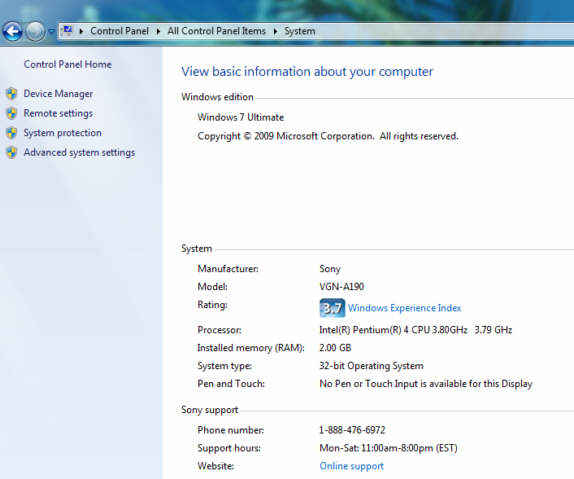
Task: Click the Copyright 2009 Microsoft Corporation text
Action: click(328, 136)
